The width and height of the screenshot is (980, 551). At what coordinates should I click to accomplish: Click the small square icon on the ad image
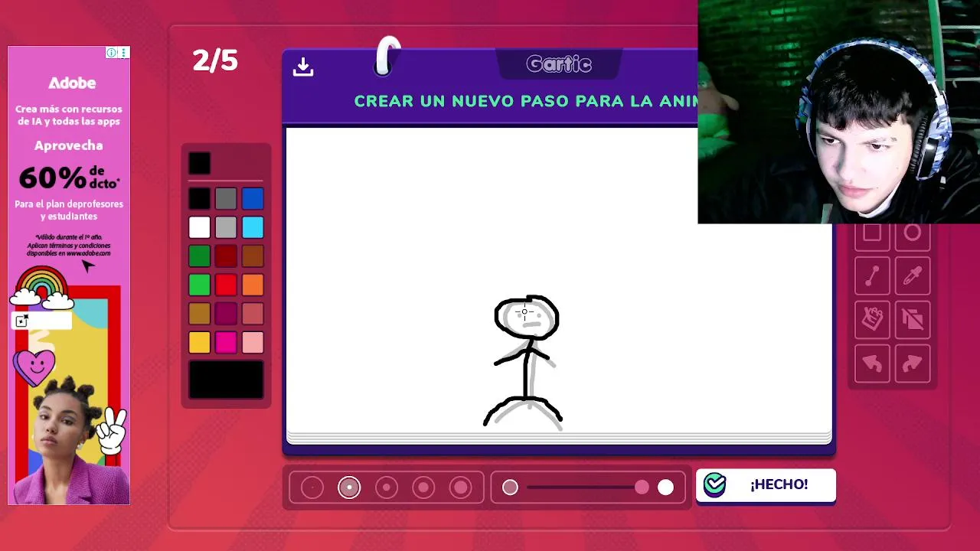point(21,321)
